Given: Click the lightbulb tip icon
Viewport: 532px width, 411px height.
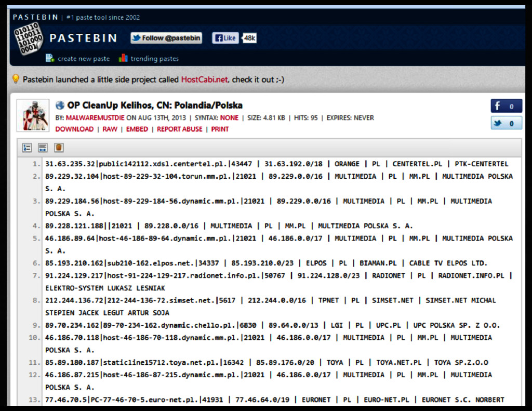Looking at the screenshot, I should point(16,79).
